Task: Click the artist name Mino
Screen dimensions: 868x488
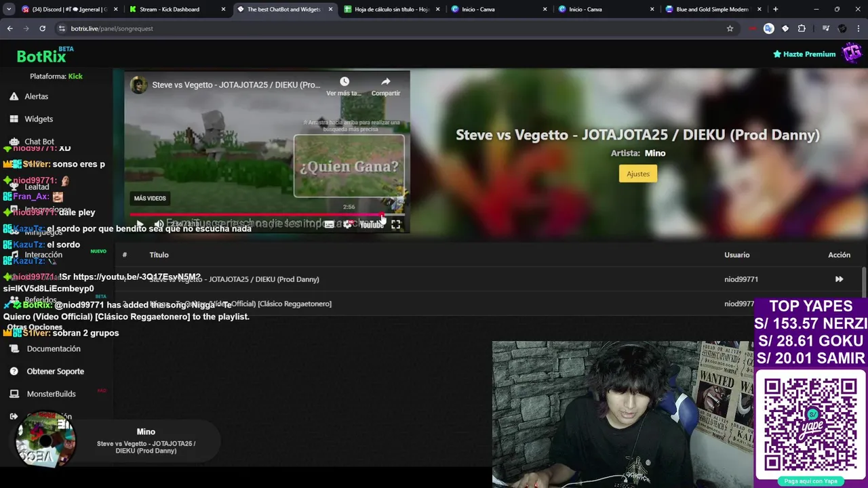Action: [x=655, y=153]
